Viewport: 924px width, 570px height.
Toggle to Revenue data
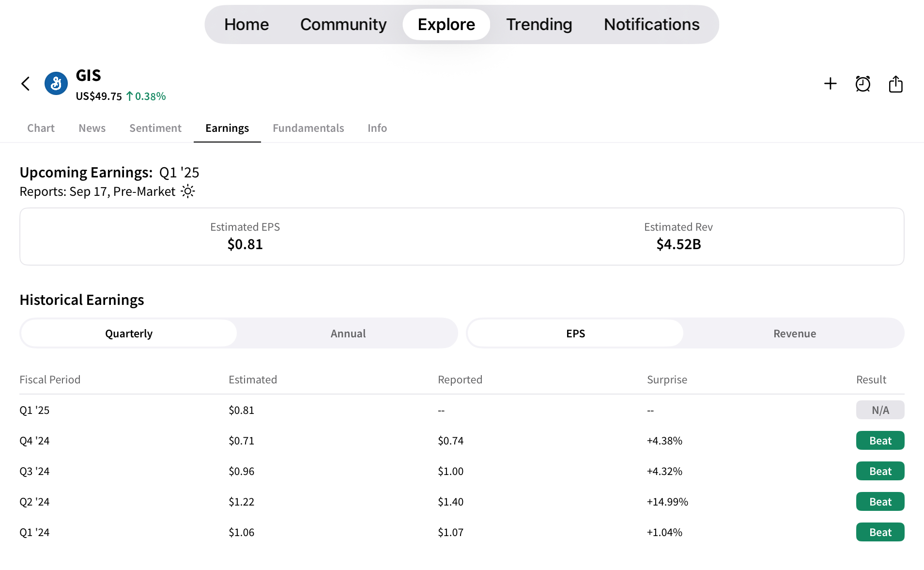[794, 333]
